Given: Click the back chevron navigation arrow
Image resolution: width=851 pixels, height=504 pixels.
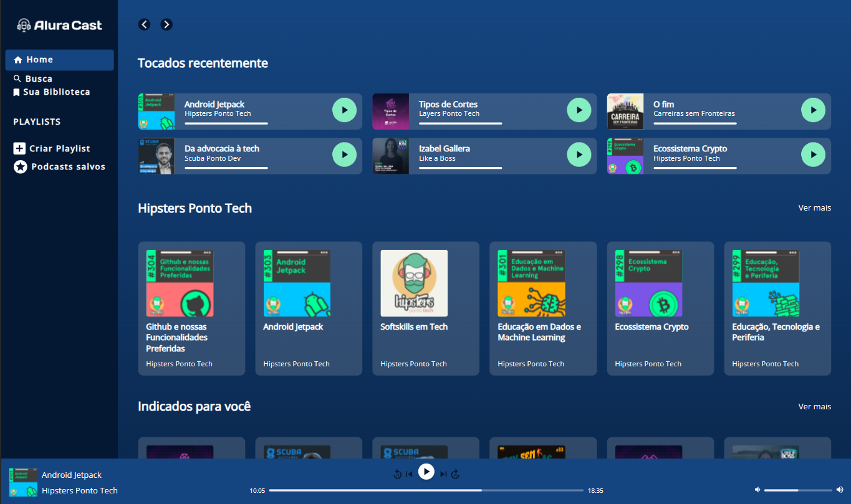Looking at the screenshot, I should coord(144,24).
